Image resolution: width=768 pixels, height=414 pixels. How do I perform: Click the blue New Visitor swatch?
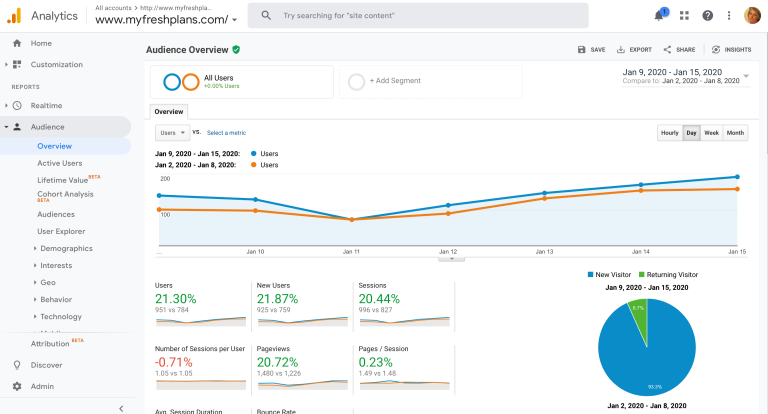(590, 274)
